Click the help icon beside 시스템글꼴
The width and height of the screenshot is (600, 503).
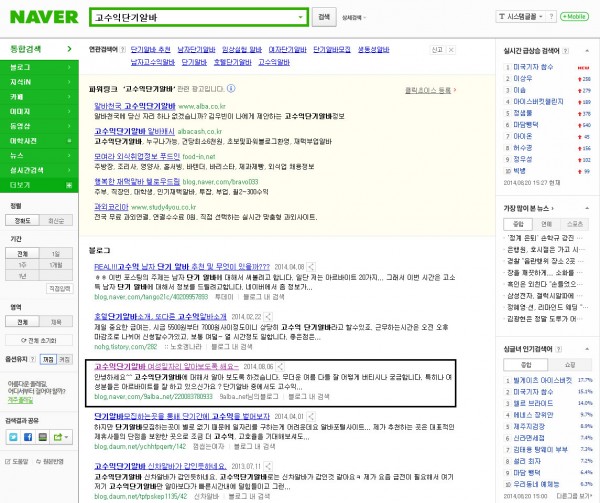[x=551, y=16]
